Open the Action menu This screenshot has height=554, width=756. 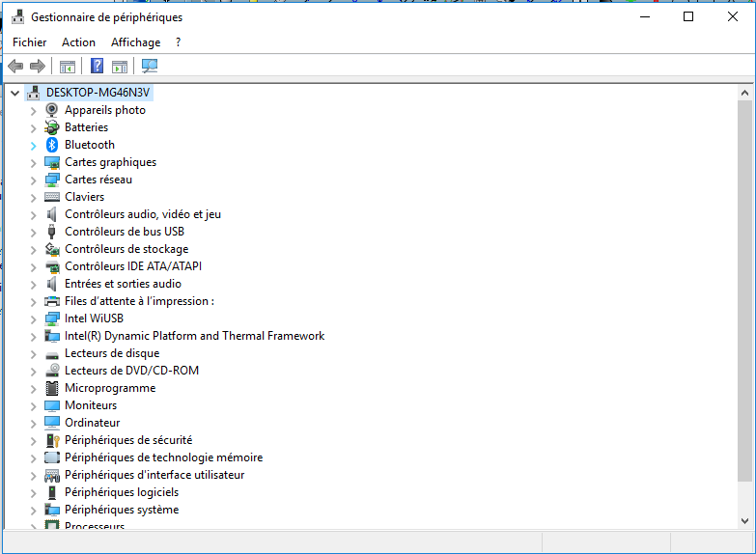(78, 42)
